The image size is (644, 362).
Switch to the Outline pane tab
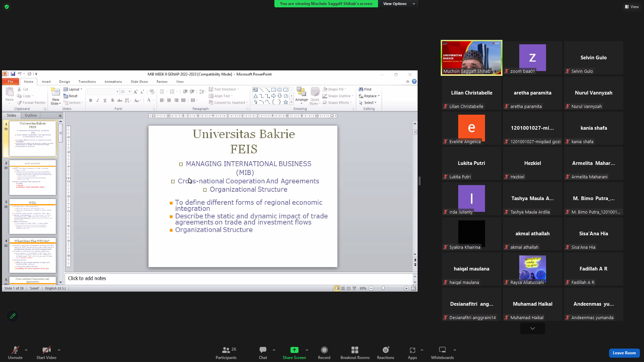tap(31, 115)
